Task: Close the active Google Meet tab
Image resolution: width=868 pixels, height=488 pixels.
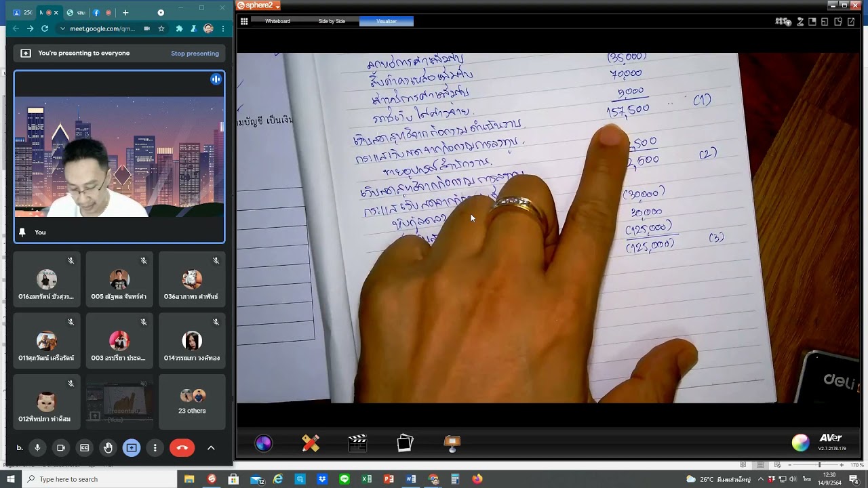Action: point(56,12)
